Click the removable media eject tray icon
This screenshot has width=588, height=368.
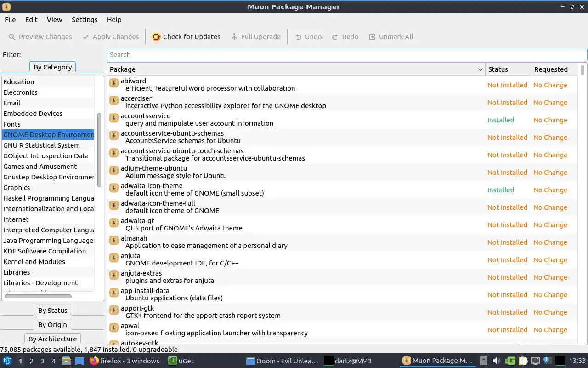coord(484,361)
